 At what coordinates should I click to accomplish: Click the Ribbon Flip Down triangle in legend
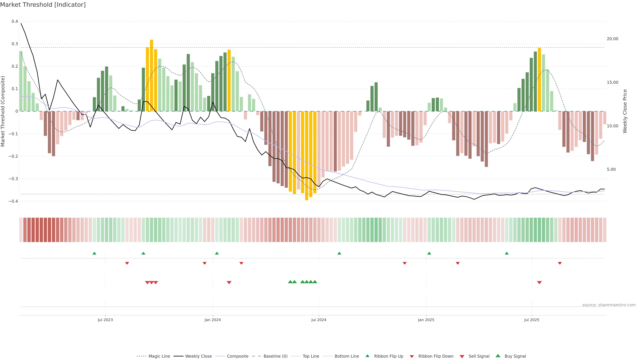coord(412,356)
